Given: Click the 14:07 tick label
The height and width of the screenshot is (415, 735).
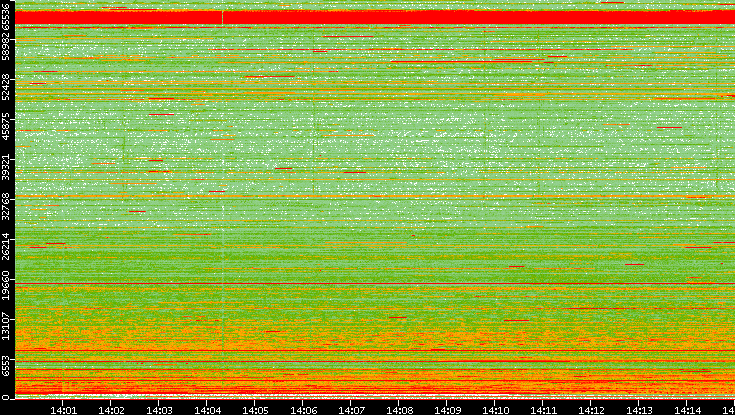Looking at the screenshot, I should point(351,410).
